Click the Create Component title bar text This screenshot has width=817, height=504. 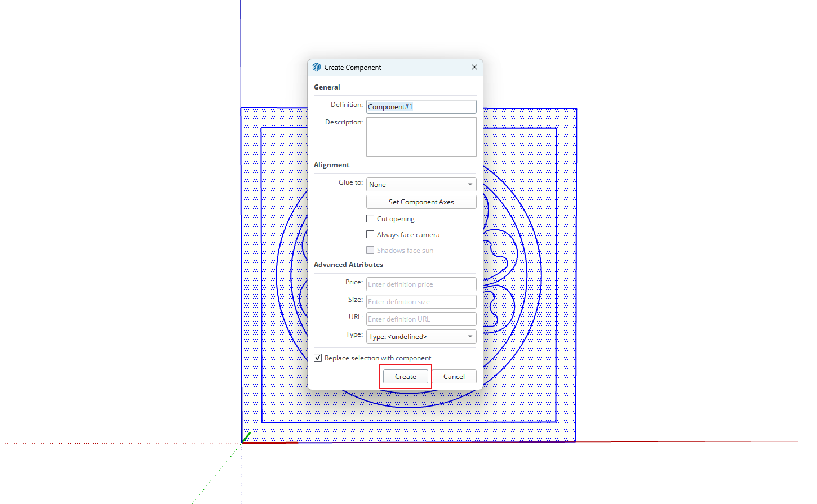pos(353,68)
